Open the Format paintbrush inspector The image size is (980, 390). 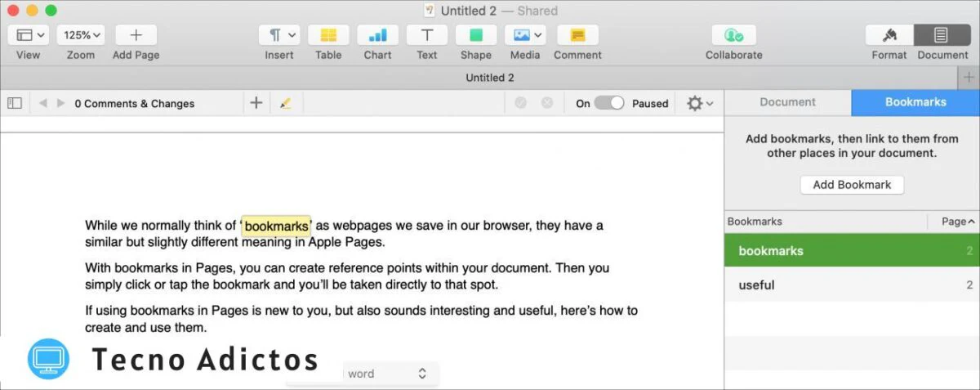(889, 35)
